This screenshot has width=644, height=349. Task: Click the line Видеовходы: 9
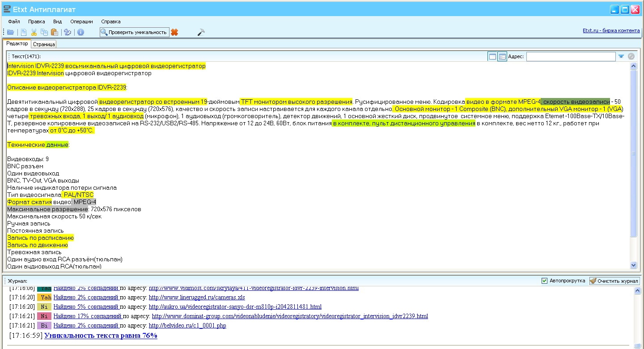[x=28, y=159]
